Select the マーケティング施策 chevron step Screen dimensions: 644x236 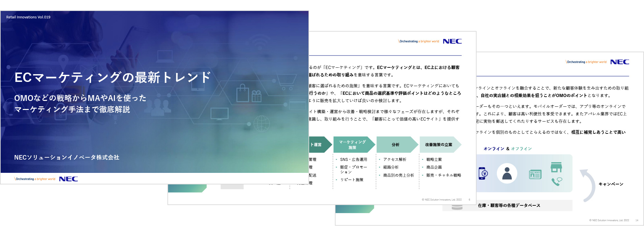[354, 145]
